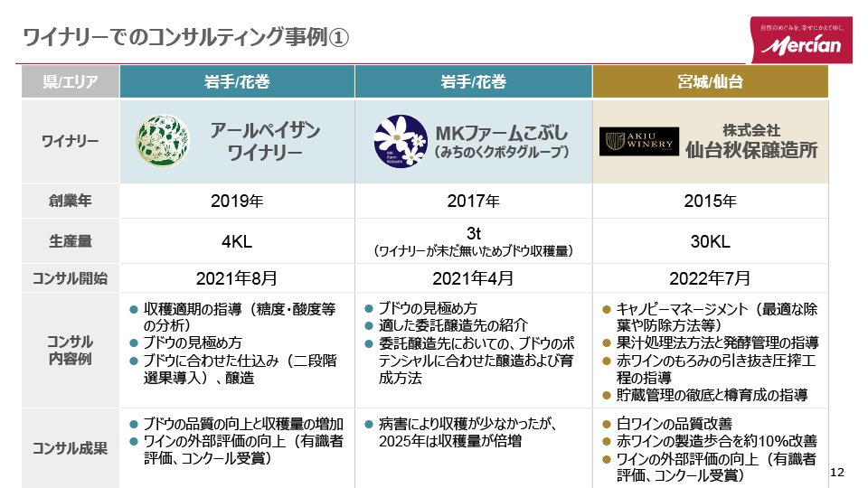Select the bullet 収穫適期の指導(糖度・酸度等の分析)
Screen dimensions: 868x488
(x=239, y=317)
